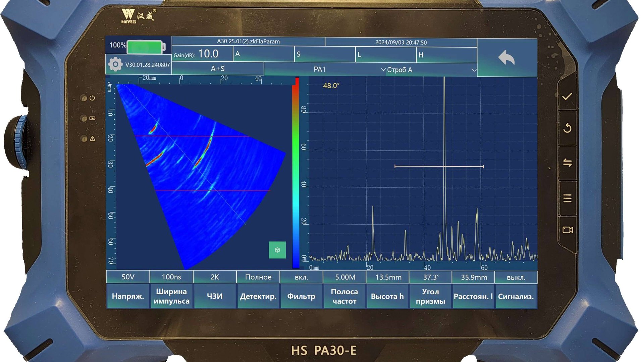Tap the Gain(dB) value field
Viewport: 644px width, 362px height.
[x=208, y=54]
